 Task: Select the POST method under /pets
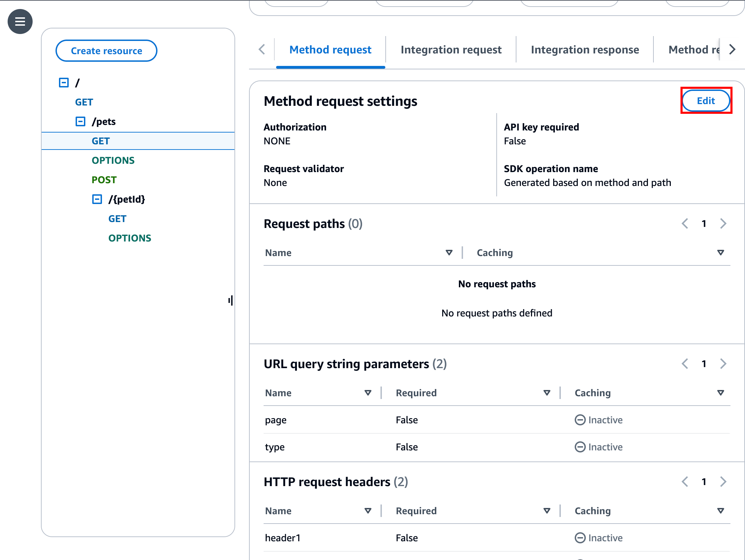click(104, 179)
